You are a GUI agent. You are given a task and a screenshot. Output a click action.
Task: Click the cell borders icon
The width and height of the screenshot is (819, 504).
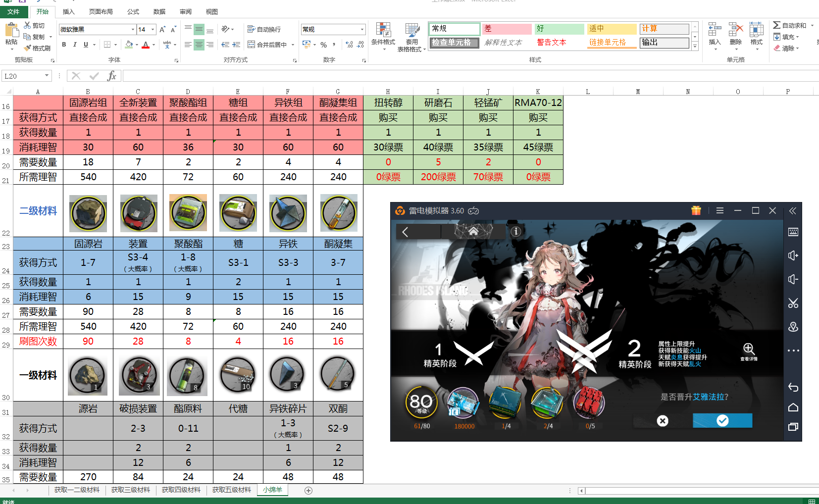tap(107, 45)
